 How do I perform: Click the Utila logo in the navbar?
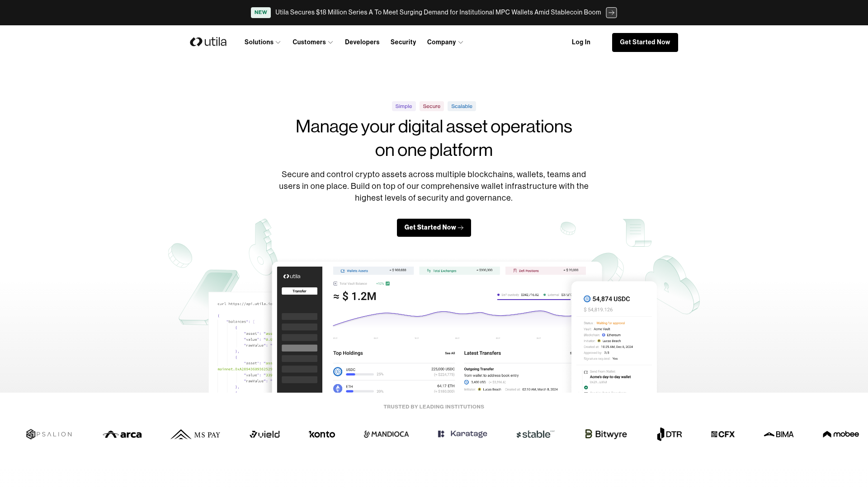(208, 42)
